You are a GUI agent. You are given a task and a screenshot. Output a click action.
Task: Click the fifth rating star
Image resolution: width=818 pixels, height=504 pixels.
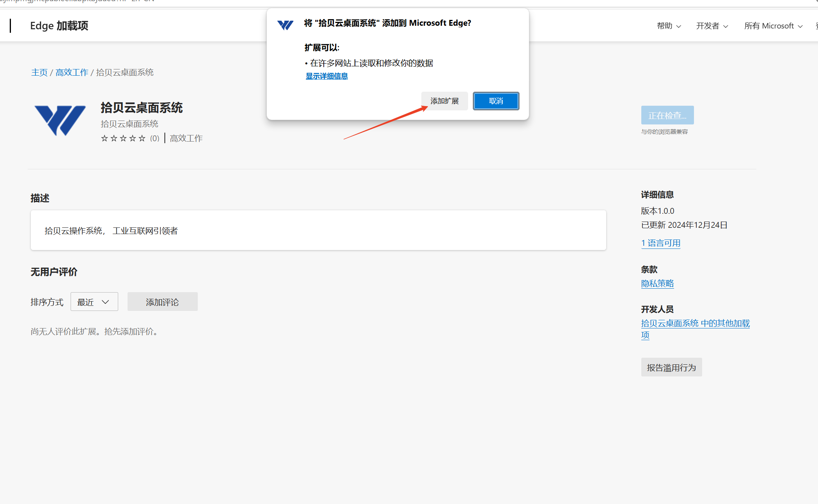tap(142, 138)
